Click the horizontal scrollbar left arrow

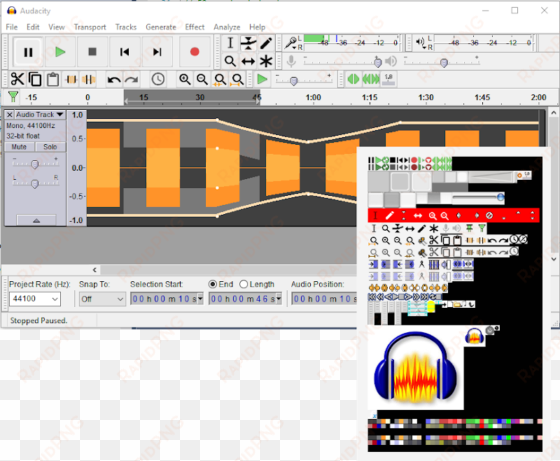pyautogui.click(x=94, y=270)
